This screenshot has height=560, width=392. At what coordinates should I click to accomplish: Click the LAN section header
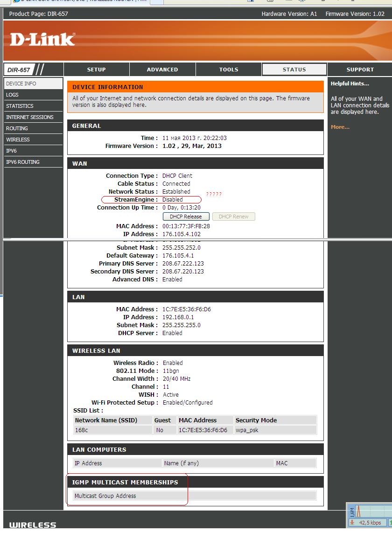click(196, 297)
